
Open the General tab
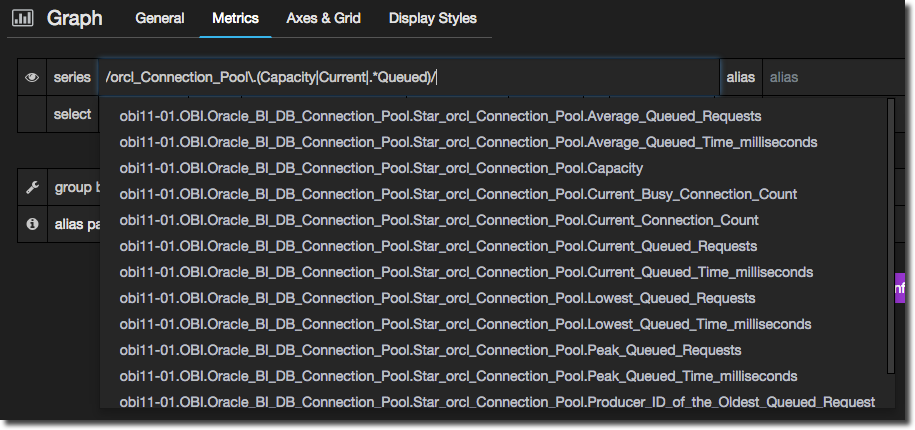click(x=160, y=18)
